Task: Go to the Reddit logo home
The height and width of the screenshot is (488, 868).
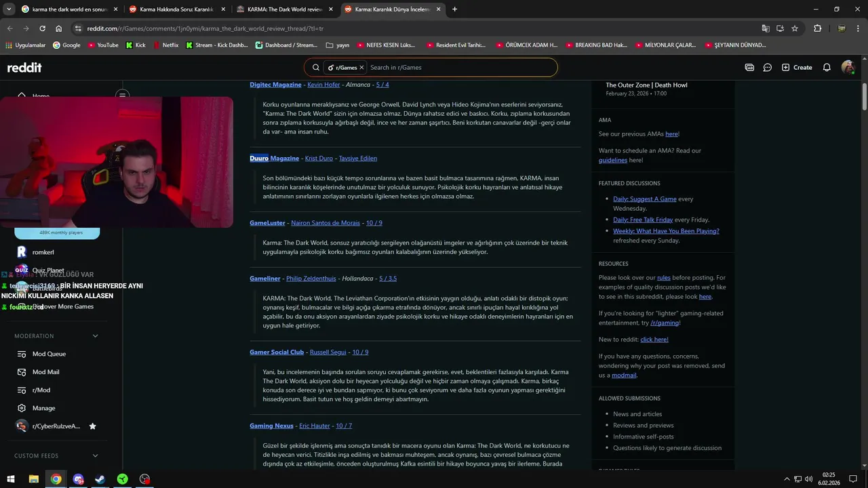Action: pos(24,67)
